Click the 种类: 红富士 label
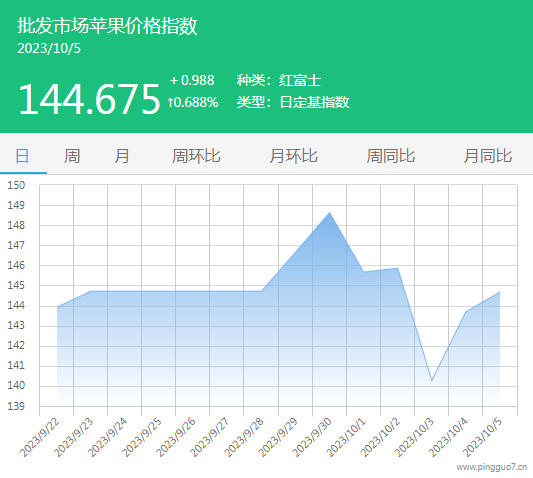The image size is (533, 478). point(279,81)
